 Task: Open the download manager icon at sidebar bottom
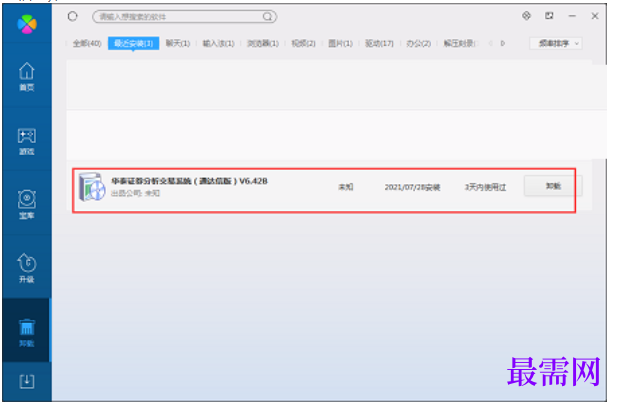pyautogui.click(x=26, y=381)
